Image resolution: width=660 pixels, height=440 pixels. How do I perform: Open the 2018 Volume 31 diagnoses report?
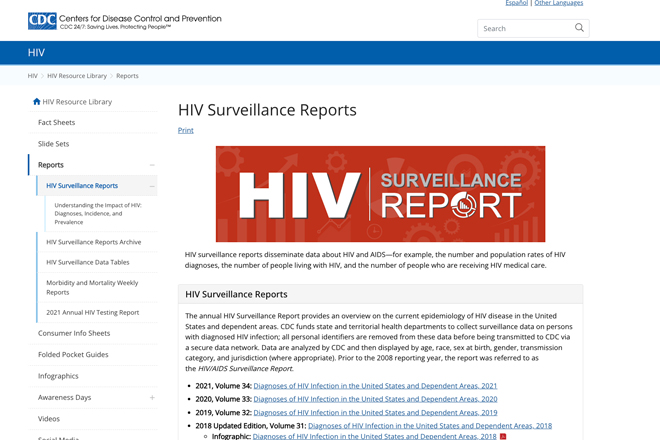click(x=430, y=426)
